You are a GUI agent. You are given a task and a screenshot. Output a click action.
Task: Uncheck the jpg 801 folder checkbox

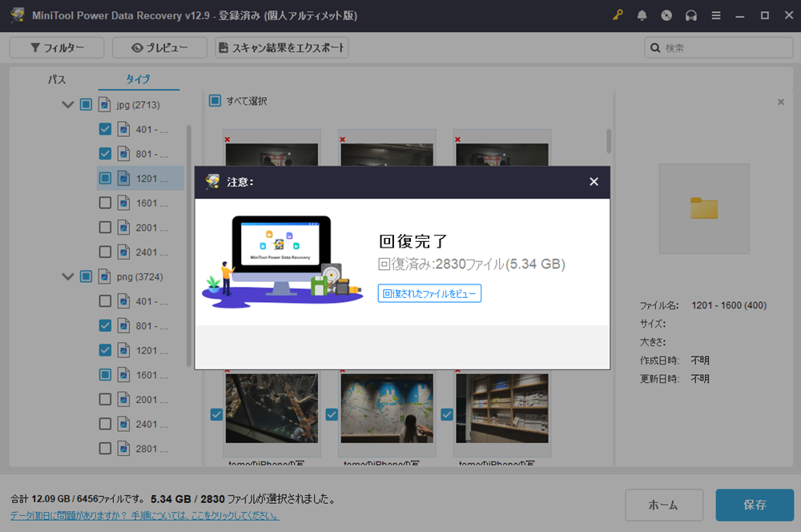click(105, 154)
